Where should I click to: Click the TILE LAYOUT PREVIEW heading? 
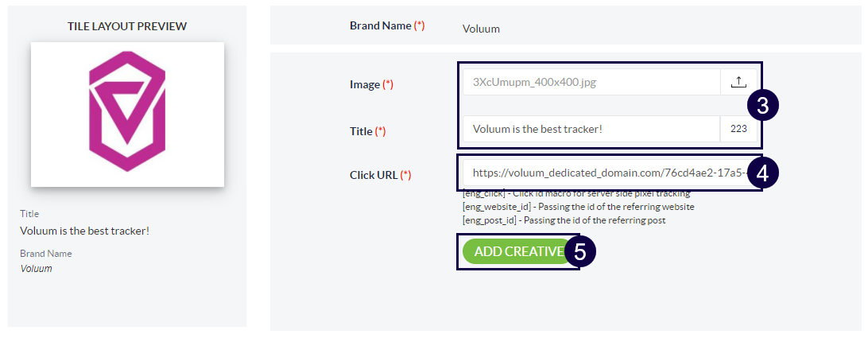tap(127, 26)
